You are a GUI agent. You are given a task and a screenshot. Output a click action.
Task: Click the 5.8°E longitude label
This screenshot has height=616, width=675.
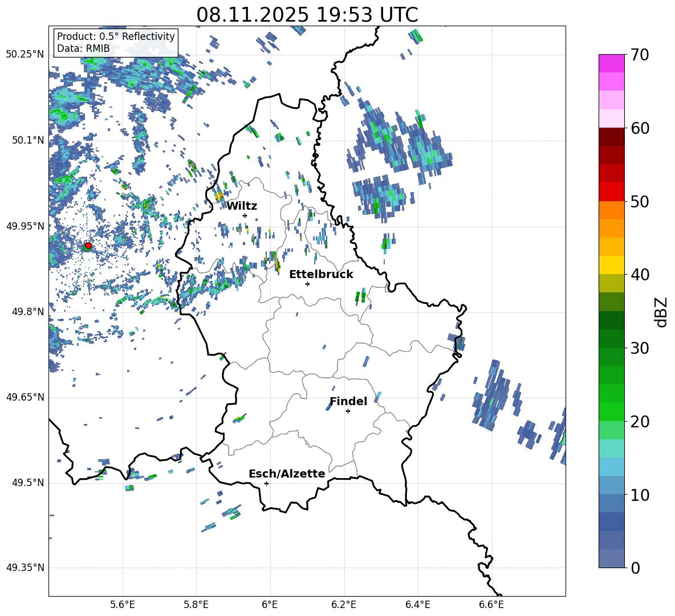[x=196, y=605]
